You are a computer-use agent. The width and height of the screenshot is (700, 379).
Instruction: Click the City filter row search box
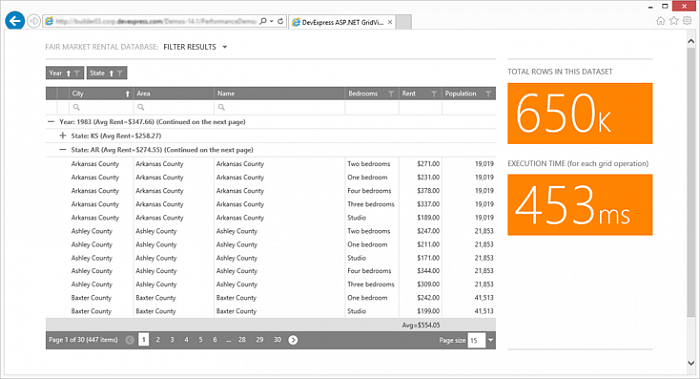coord(101,107)
